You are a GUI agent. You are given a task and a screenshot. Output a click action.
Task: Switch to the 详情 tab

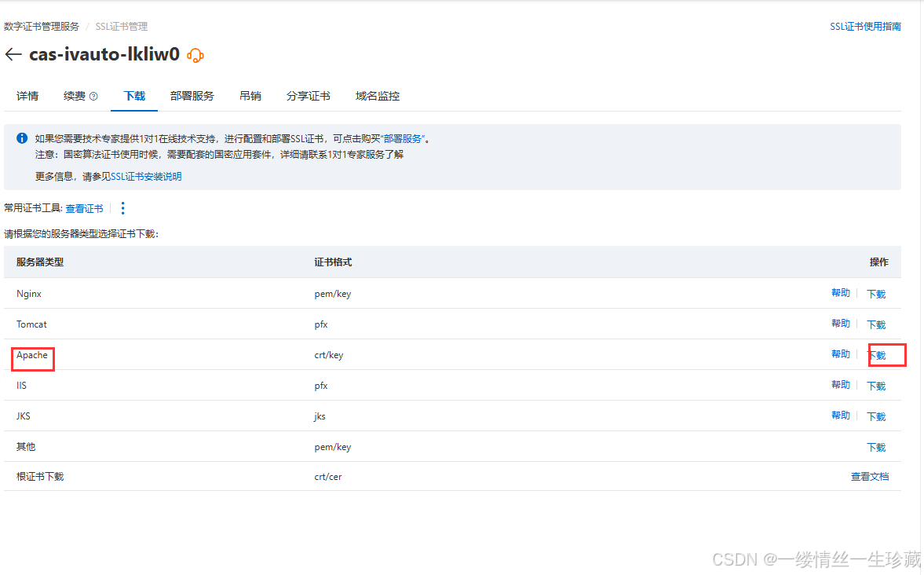[27, 95]
